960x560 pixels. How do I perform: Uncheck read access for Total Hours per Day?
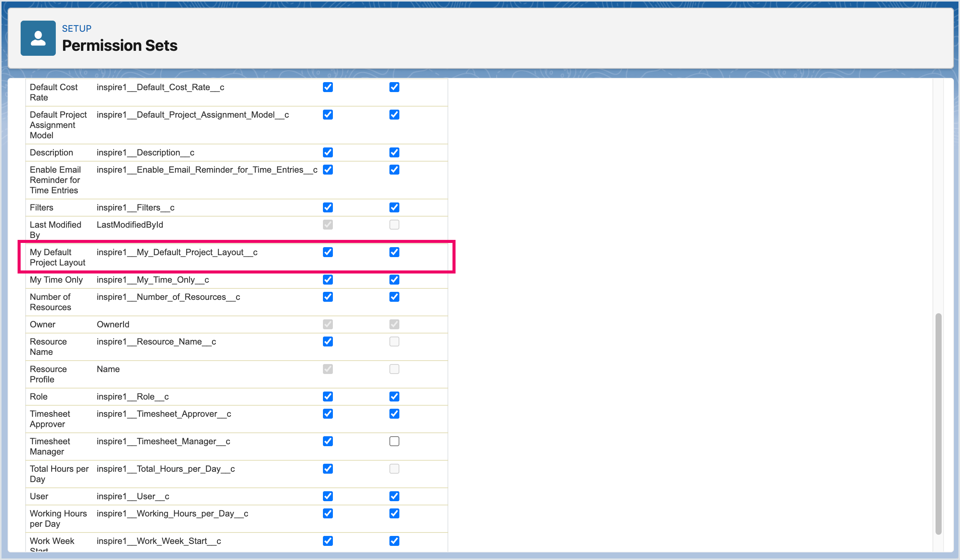(328, 469)
